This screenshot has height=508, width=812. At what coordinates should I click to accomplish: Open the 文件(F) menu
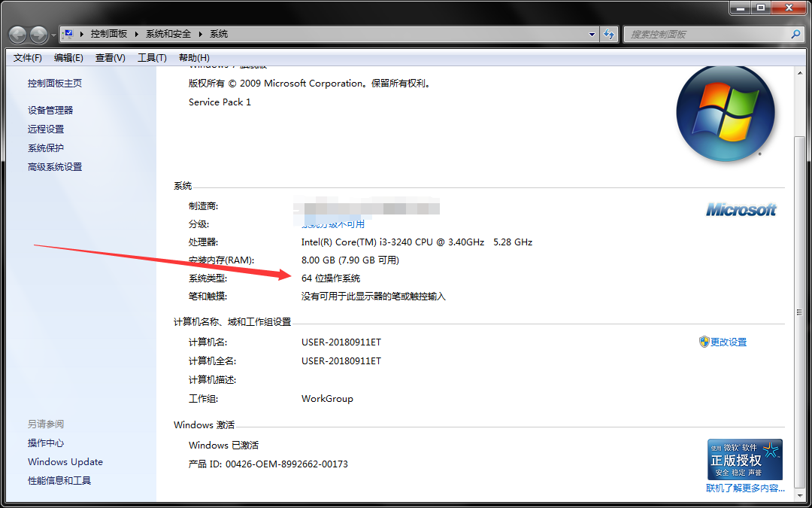point(28,57)
